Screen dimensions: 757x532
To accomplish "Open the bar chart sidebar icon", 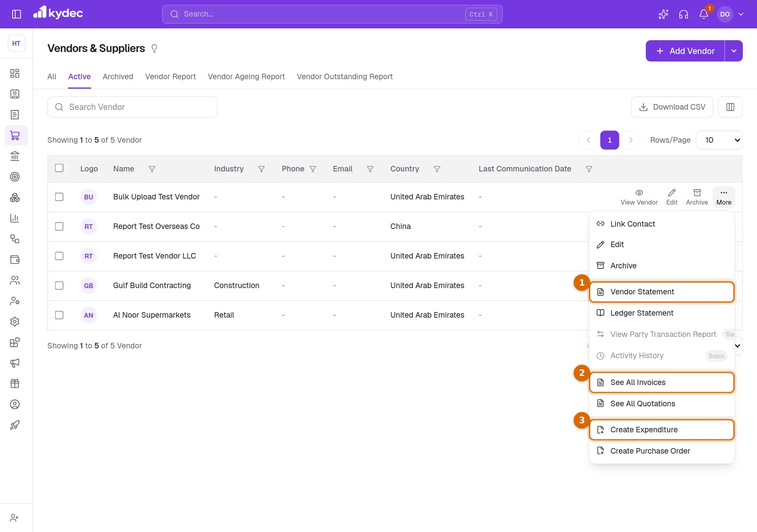I will [15, 218].
